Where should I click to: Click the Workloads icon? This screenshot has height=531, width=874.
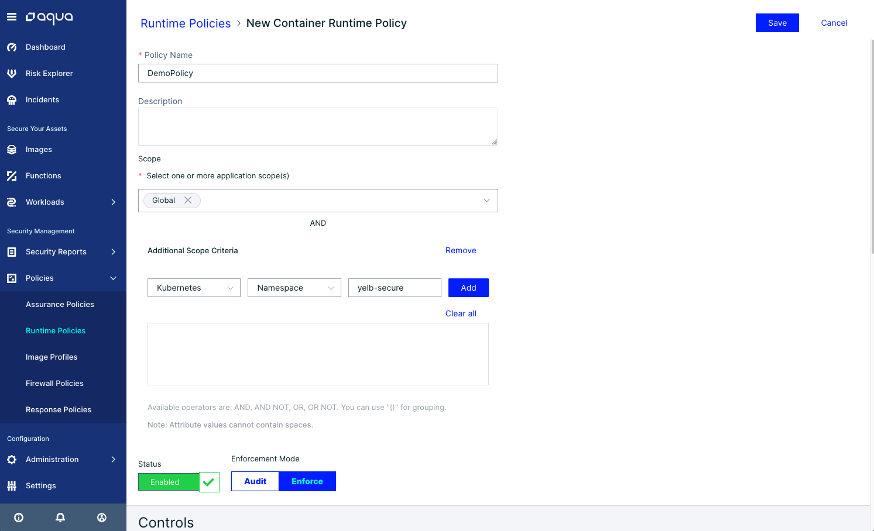[x=12, y=202]
